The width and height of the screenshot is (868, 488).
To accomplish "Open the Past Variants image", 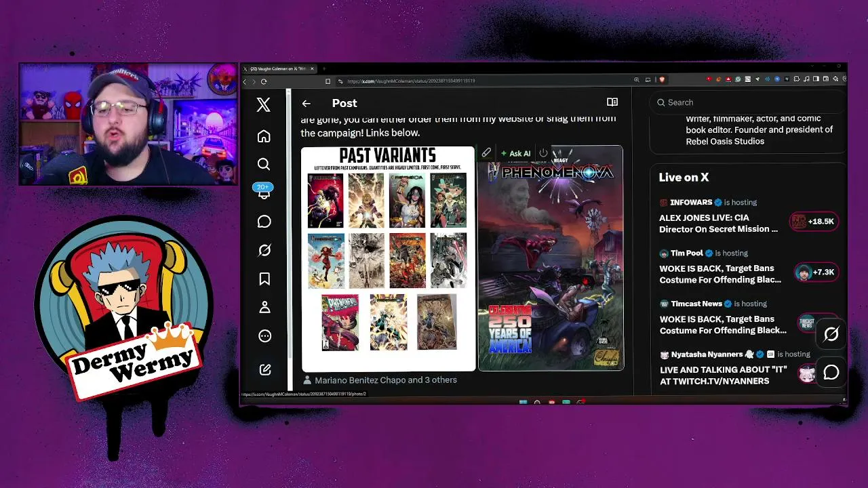I will (389, 258).
